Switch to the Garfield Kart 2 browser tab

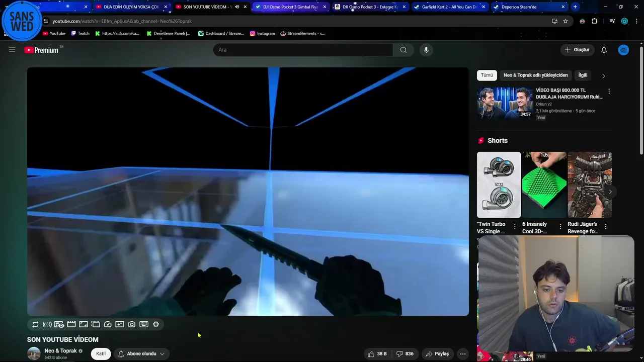(x=450, y=7)
